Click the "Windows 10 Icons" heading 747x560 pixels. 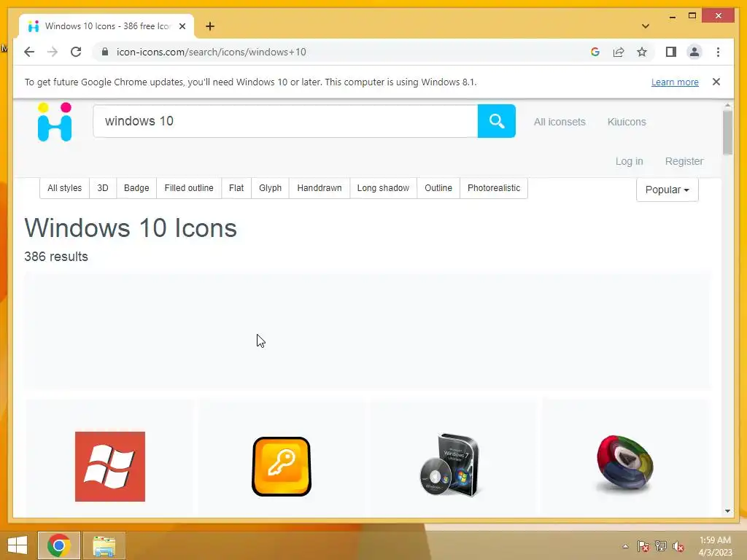131,227
